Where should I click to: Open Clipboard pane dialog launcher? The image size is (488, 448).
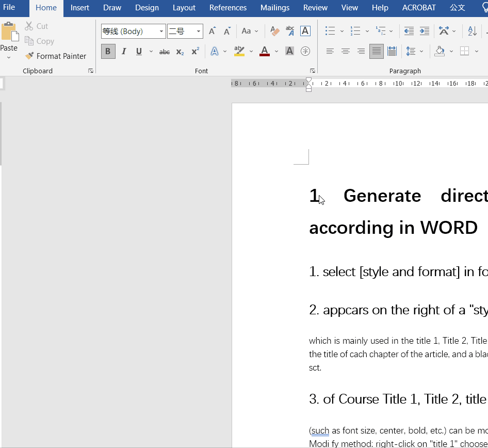91,71
